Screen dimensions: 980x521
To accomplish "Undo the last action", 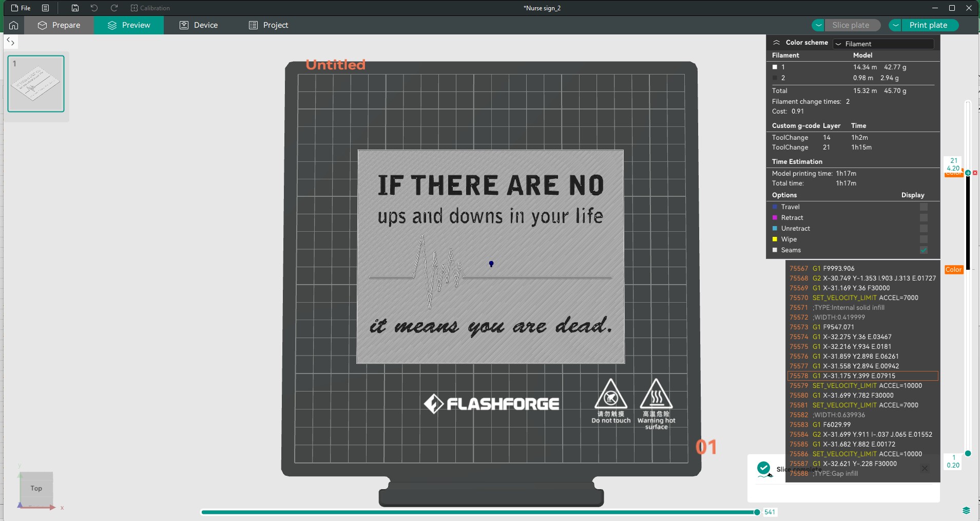I will 94,8.
